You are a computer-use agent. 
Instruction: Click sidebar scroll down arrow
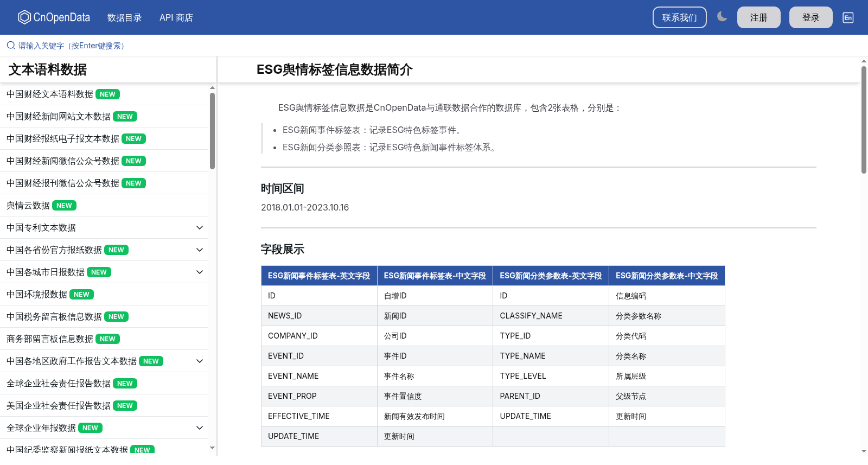(x=212, y=448)
